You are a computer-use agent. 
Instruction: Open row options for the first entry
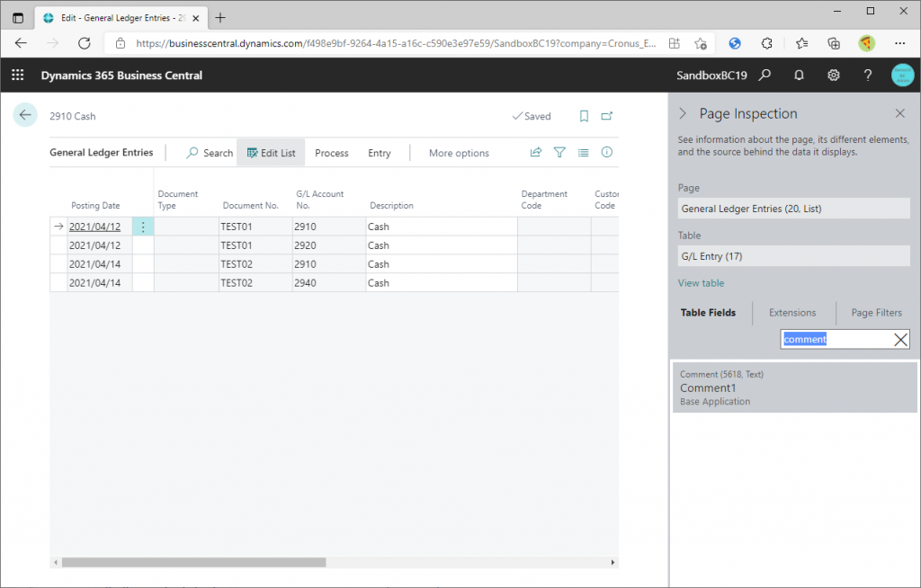(x=143, y=227)
